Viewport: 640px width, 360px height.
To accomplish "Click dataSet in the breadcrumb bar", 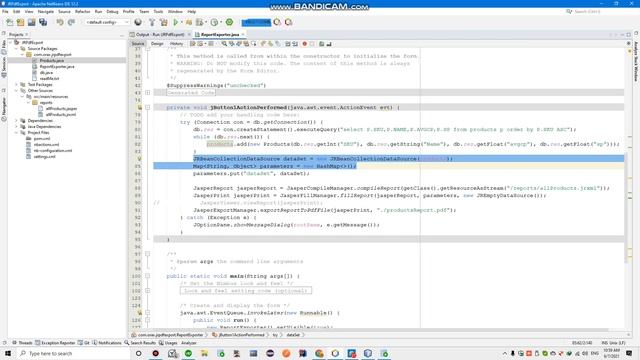I will (x=293, y=335).
